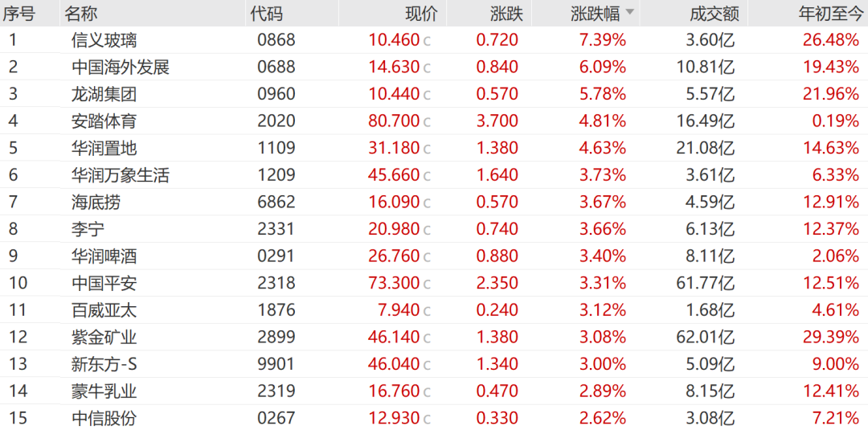Click the 'c' marker beside price 80.700
The image size is (868, 430).
coord(428,122)
